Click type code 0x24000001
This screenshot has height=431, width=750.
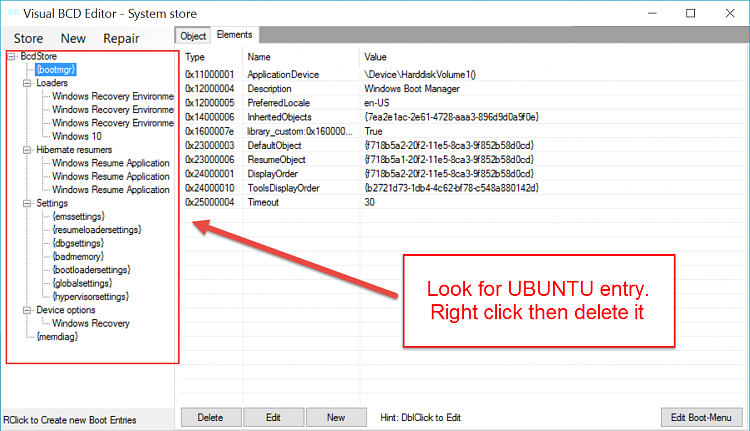(210, 174)
